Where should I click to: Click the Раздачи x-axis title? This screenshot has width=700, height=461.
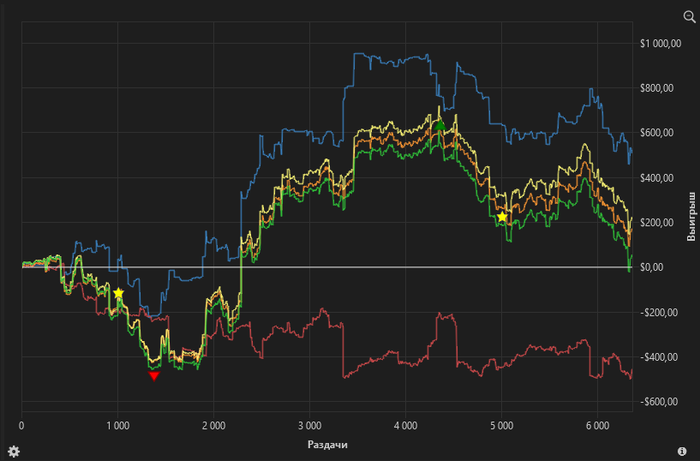327,444
